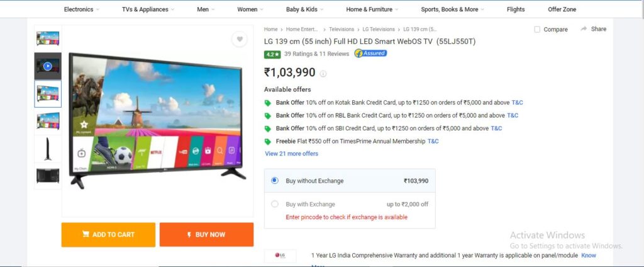Click the price info icon beside ₹1,03,990

(x=323, y=74)
